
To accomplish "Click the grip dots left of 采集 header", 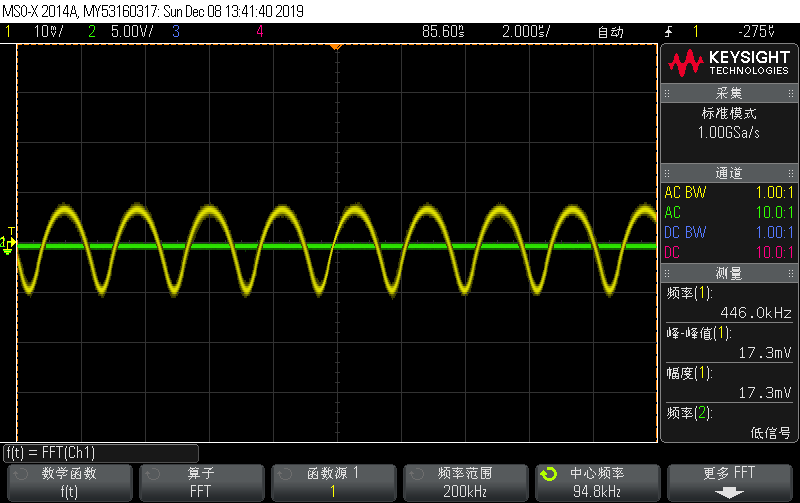I will coord(667,93).
